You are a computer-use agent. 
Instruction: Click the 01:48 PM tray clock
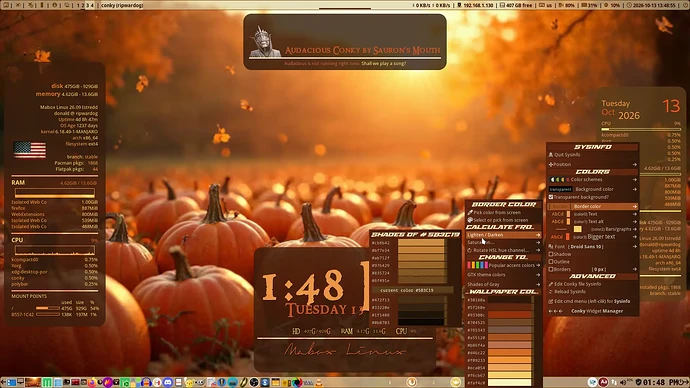coord(660,382)
